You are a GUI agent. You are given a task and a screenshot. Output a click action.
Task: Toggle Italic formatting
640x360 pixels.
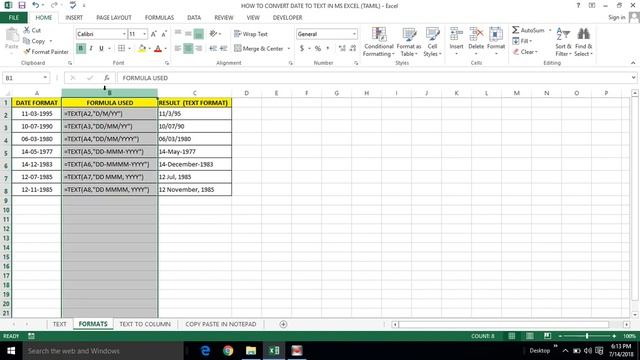pos(91,49)
